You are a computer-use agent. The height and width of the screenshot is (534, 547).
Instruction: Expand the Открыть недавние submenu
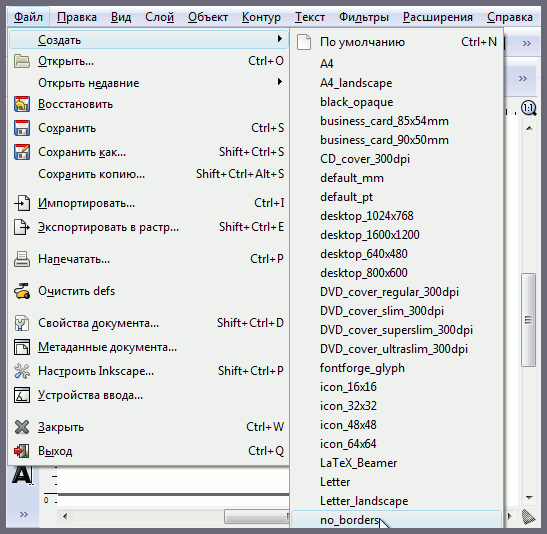pyautogui.click(x=149, y=83)
